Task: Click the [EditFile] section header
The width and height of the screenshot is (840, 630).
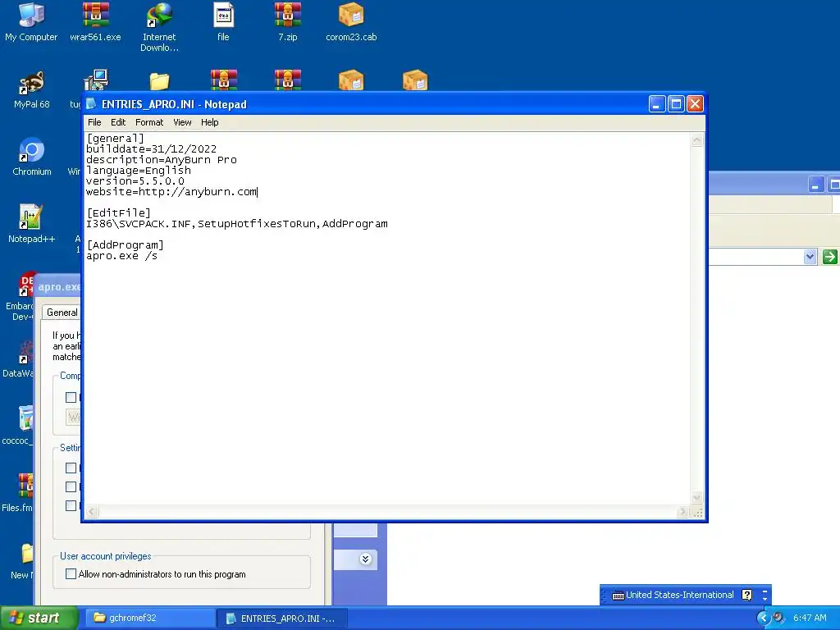Action: pos(118,213)
